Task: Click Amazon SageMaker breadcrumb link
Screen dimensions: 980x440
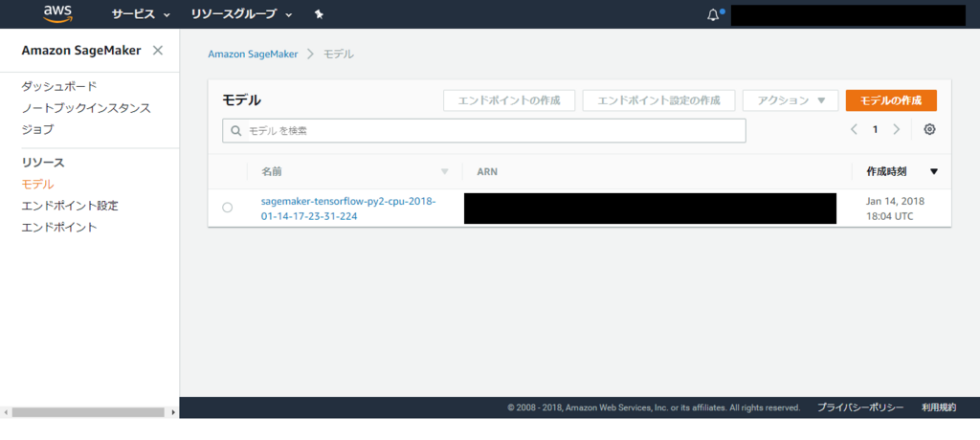Action: click(x=253, y=55)
